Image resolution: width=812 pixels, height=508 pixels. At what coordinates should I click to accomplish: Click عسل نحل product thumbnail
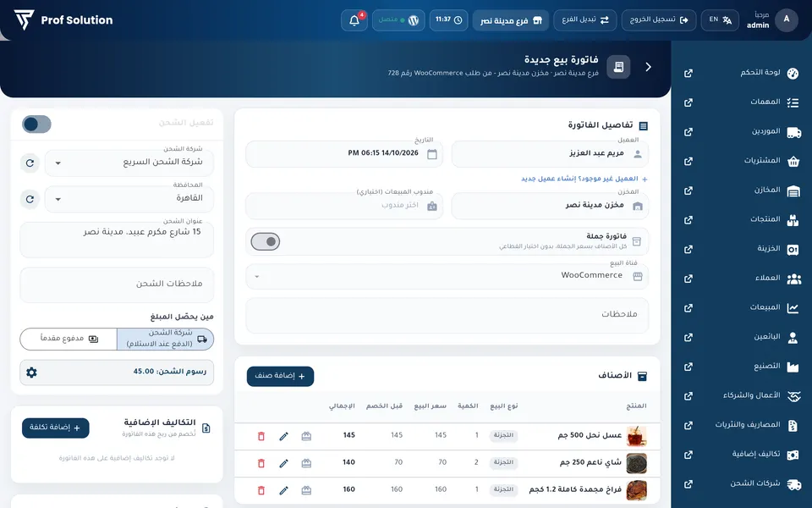(x=636, y=436)
